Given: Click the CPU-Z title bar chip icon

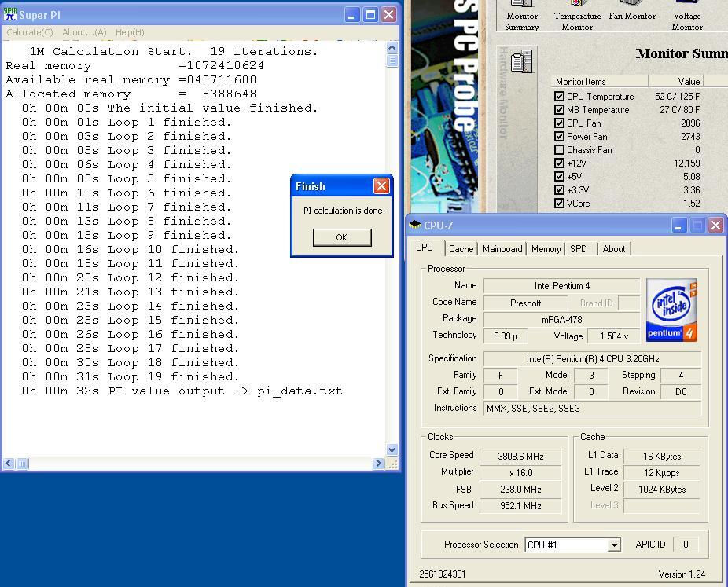Looking at the screenshot, I should 414,225.
